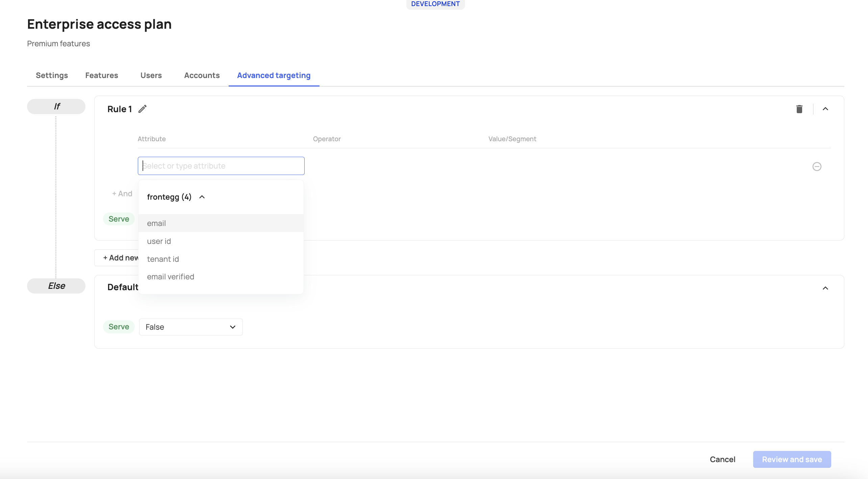868x479 pixels.
Task: Collapse the frontegg attribute group
Action: point(202,197)
